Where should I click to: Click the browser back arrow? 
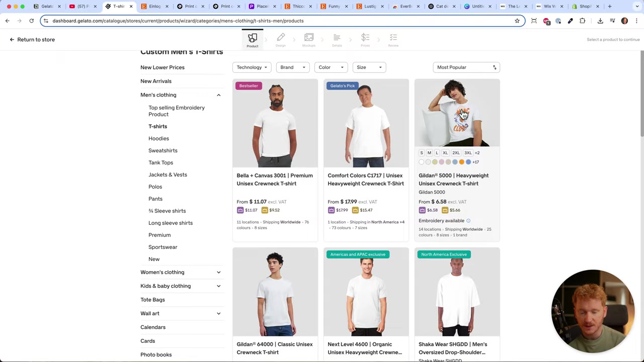8,21
